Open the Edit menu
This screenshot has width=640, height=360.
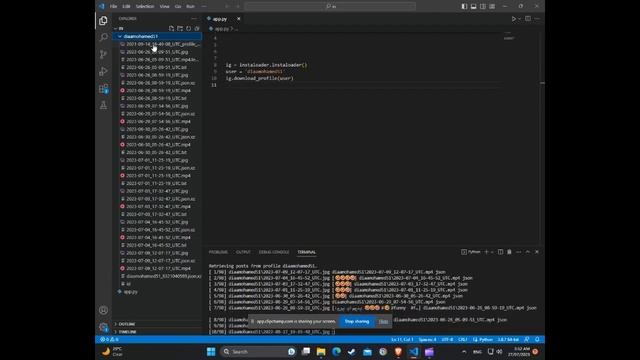[x=127, y=6]
